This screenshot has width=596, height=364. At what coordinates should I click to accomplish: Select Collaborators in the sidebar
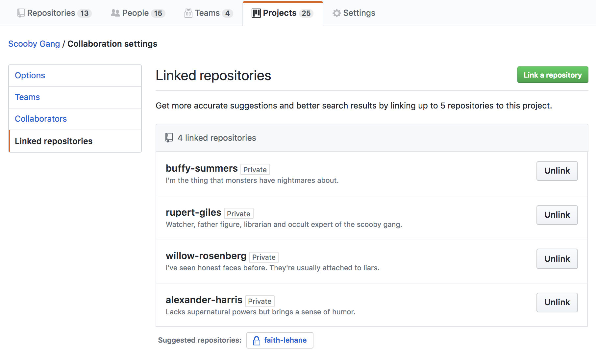[x=41, y=119]
